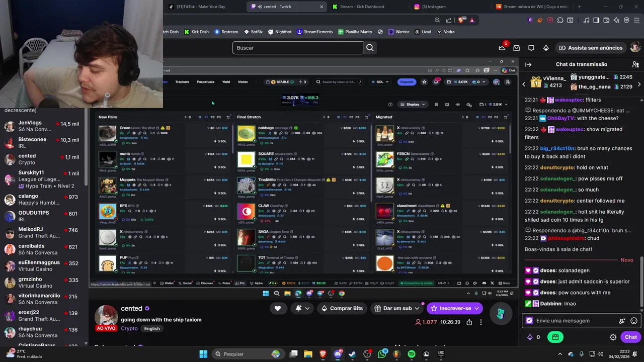
Task: Click the Windows Start button
Action: click(203, 354)
